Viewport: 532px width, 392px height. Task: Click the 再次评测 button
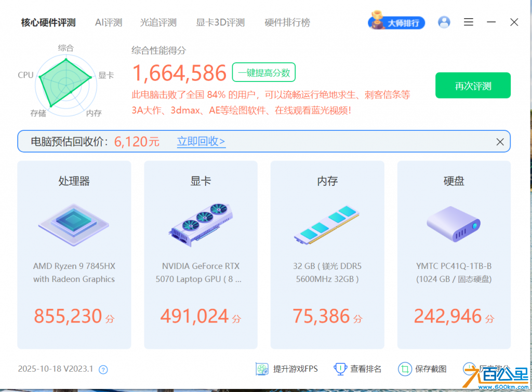pos(473,86)
